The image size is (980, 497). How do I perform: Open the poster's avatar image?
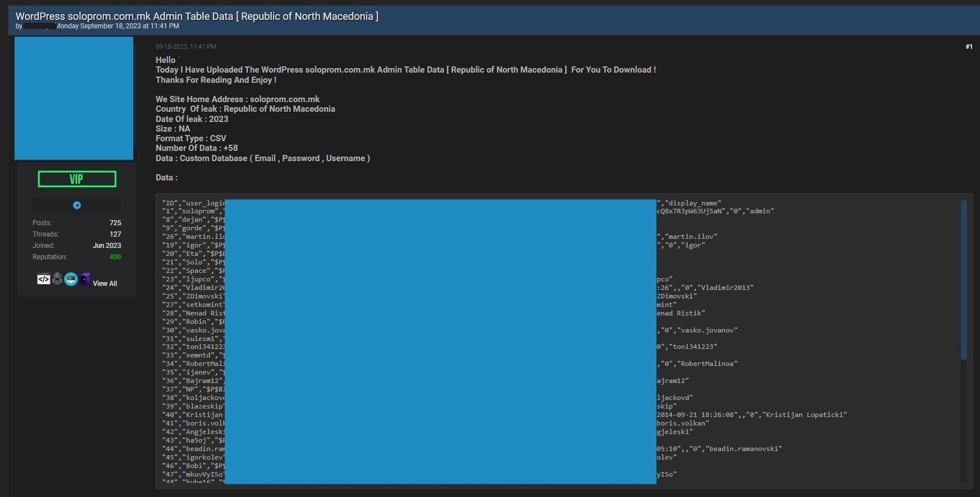coord(74,98)
